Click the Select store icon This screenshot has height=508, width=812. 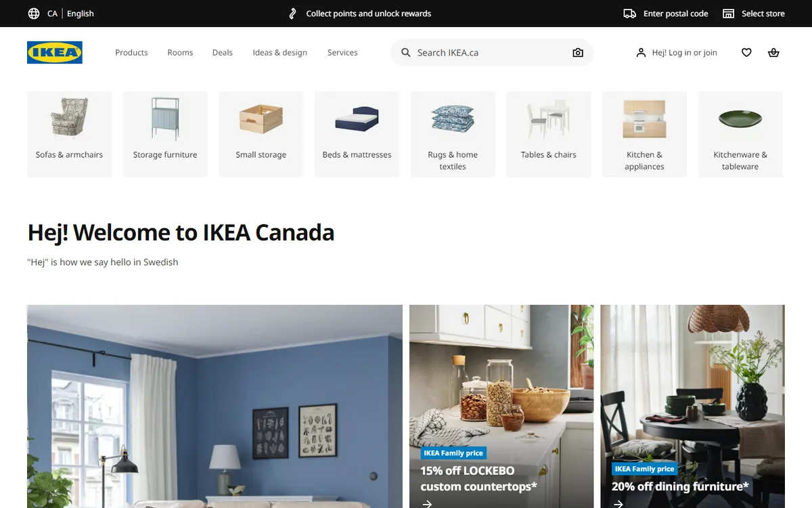[728, 14]
